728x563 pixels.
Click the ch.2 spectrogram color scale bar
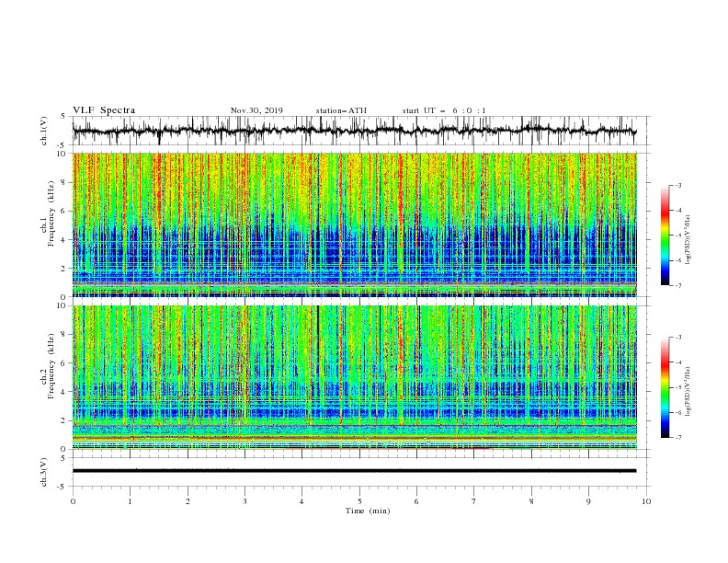pyautogui.click(x=665, y=387)
